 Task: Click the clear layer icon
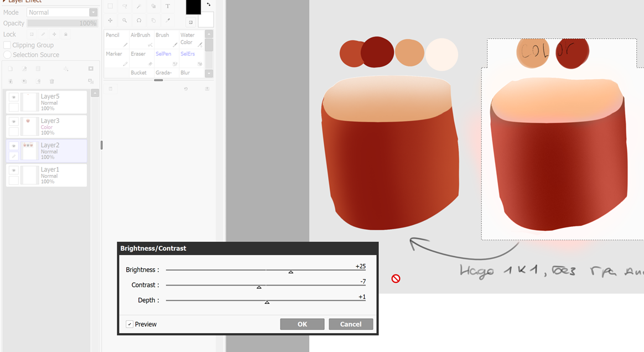(38, 81)
